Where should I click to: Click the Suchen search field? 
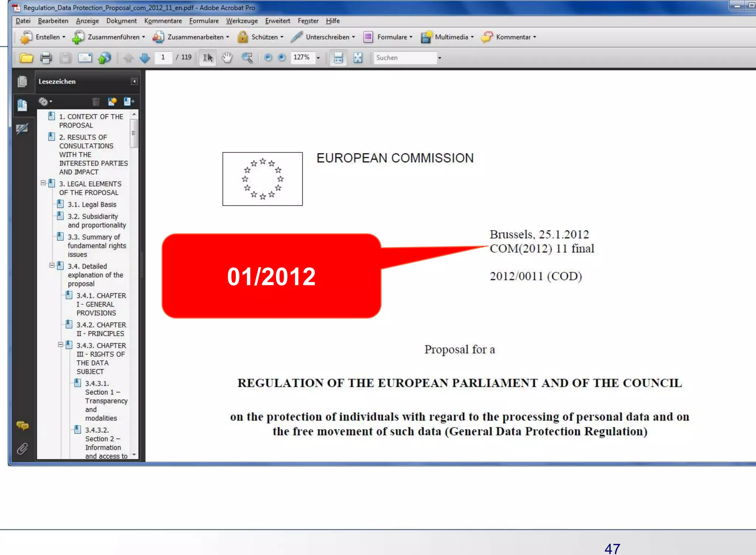tap(405, 58)
